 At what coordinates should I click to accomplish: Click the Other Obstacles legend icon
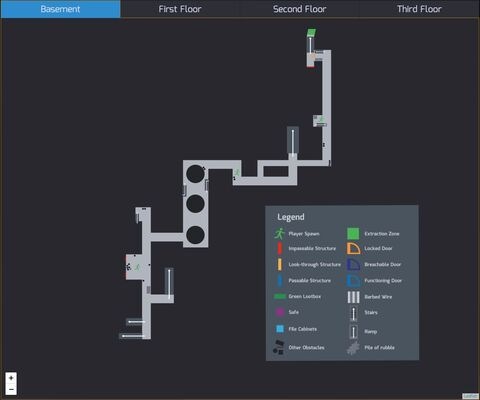pyautogui.click(x=279, y=347)
